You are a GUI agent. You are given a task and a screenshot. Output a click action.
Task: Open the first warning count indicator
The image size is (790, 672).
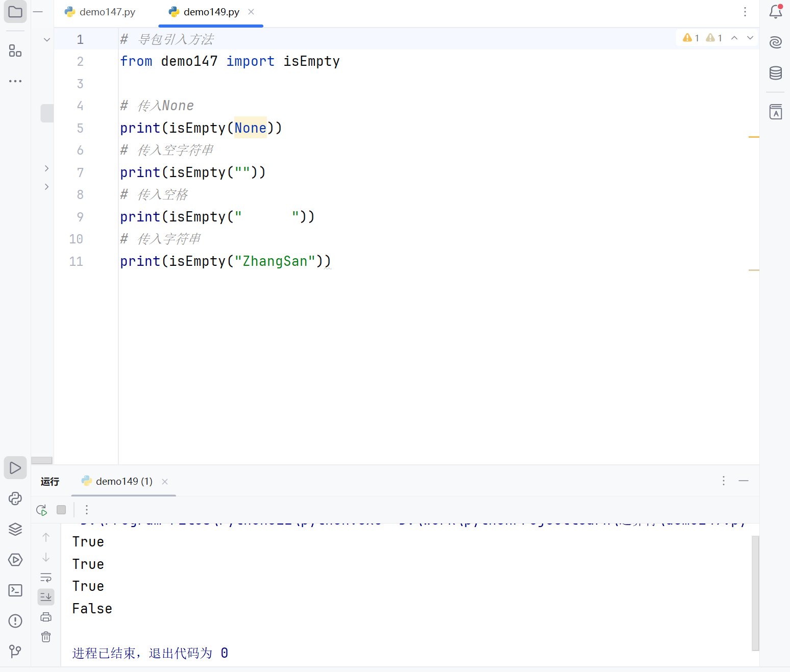pos(691,38)
